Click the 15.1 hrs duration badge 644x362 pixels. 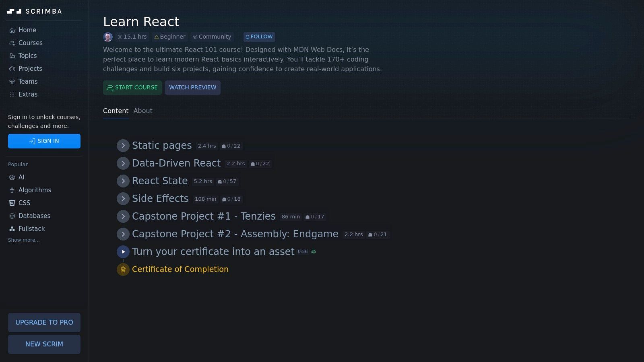(132, 37)
